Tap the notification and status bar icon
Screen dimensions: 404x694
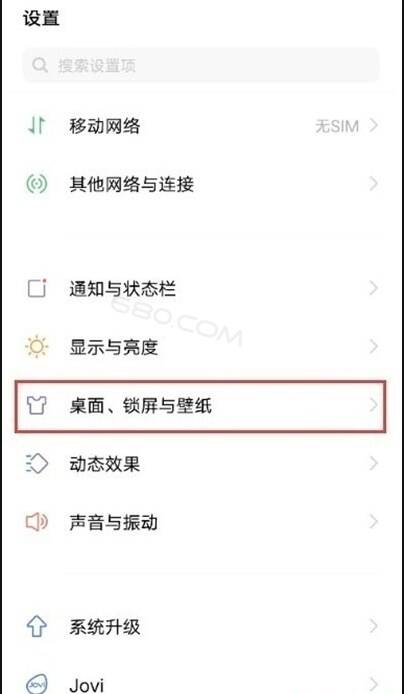(x=37, y=289)
